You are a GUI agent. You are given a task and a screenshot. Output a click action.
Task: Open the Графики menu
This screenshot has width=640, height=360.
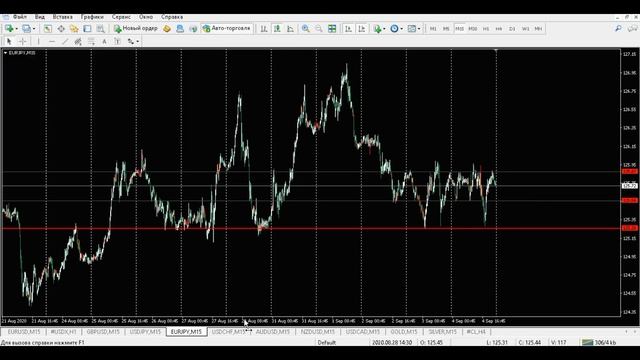(92, 17)
